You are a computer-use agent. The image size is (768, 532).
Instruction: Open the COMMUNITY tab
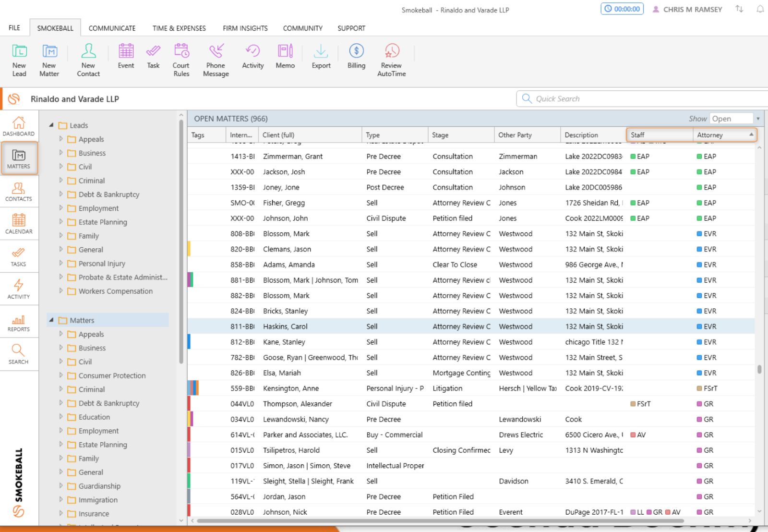302,28
